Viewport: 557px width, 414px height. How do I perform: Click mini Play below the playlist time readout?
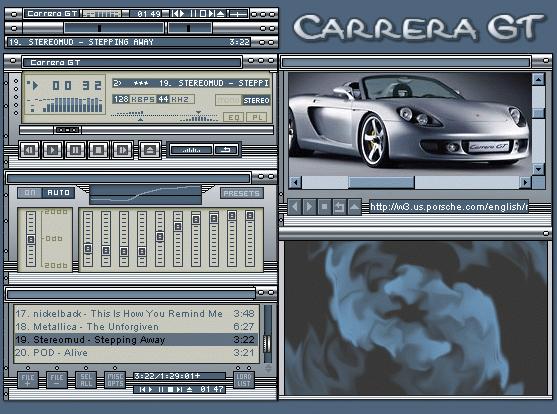pyautogui.click(x=151, y=389)
